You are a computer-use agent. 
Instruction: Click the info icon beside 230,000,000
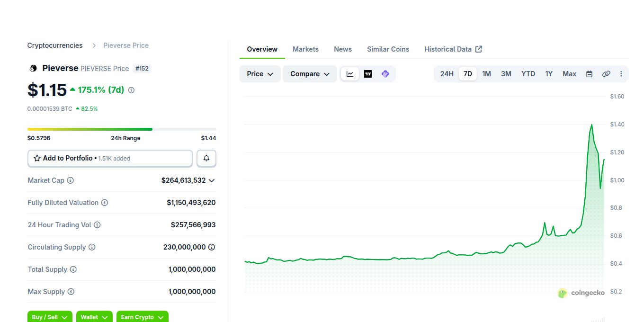click(212, 247)
